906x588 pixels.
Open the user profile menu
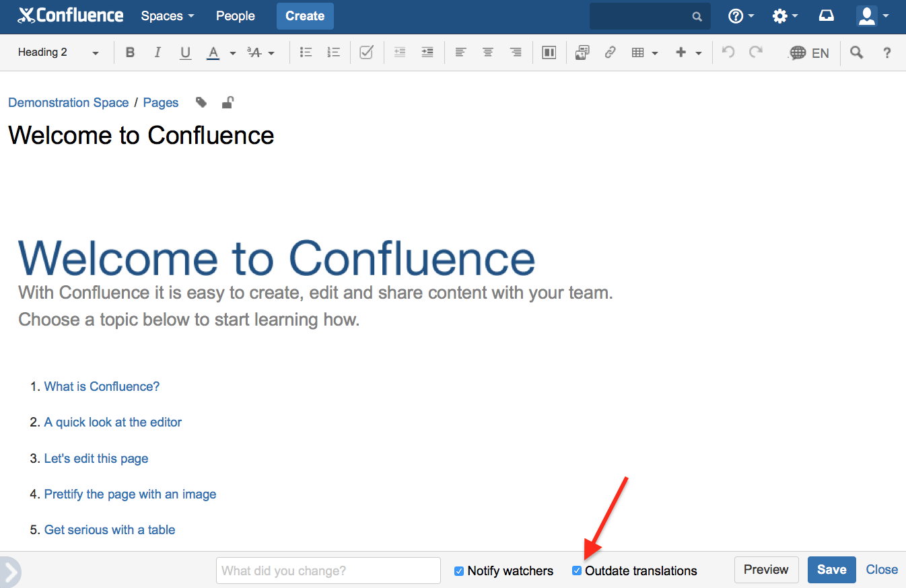coord(872,16)
